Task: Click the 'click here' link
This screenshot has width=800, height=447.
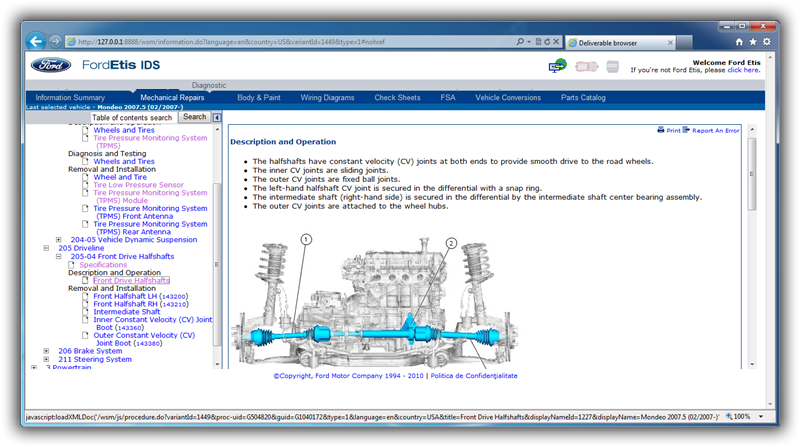Action: pos(743,70)
